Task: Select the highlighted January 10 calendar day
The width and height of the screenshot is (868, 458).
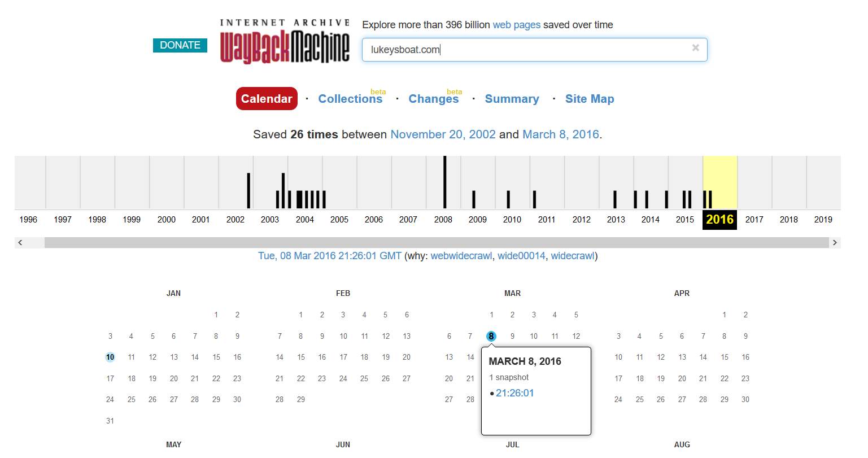Action: click(110, 357)
